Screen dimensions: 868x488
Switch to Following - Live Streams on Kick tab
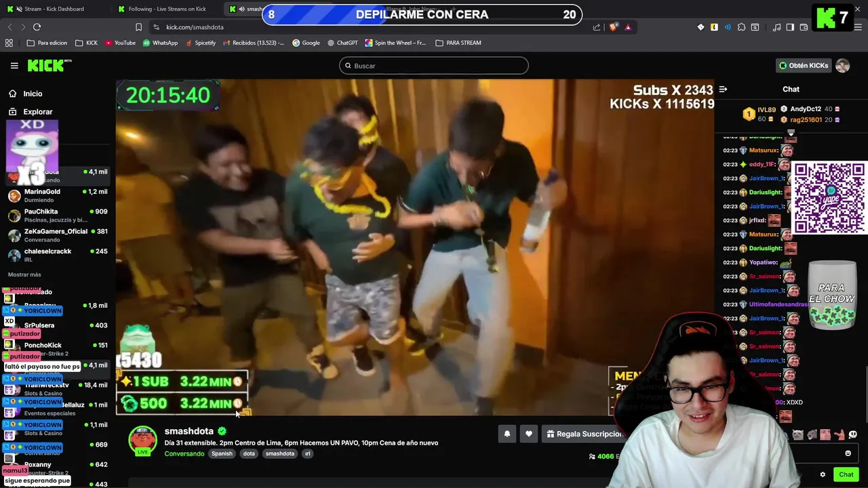point(167,9)
